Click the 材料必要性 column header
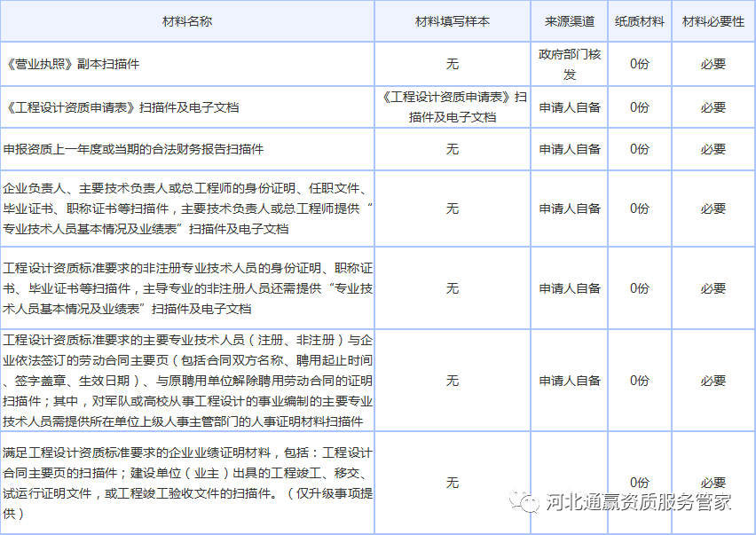Viewport: 756px width, 535px height. point(713,21)
